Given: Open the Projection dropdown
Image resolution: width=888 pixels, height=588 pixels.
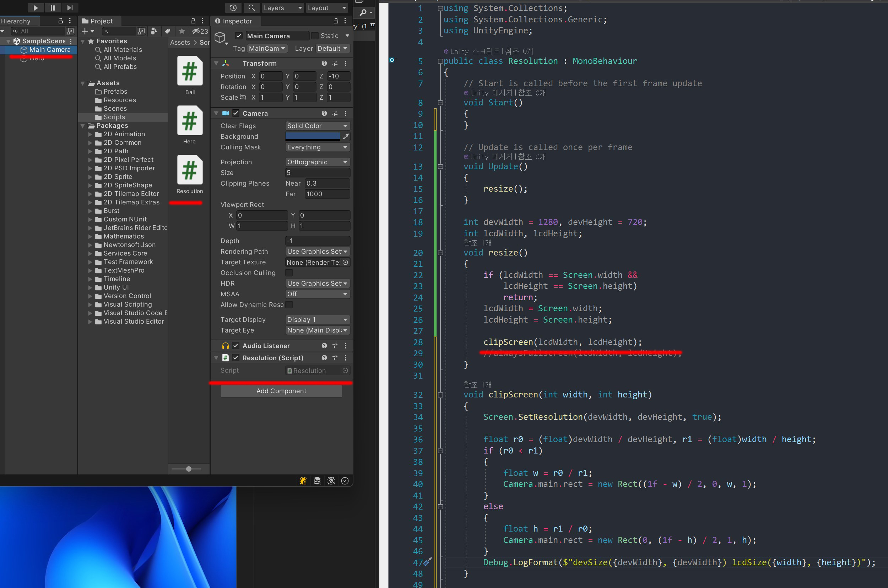Looking at the screenshot, I should (317, 162).
